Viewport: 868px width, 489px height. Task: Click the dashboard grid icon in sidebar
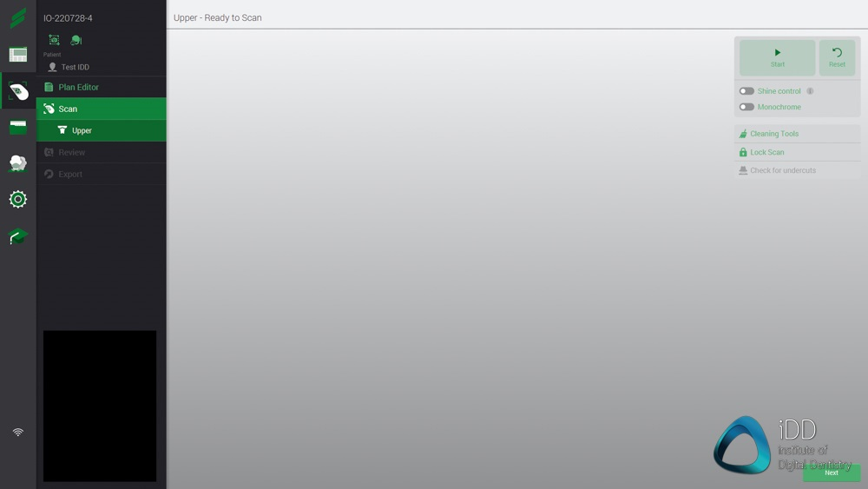[x=18, y=56]
